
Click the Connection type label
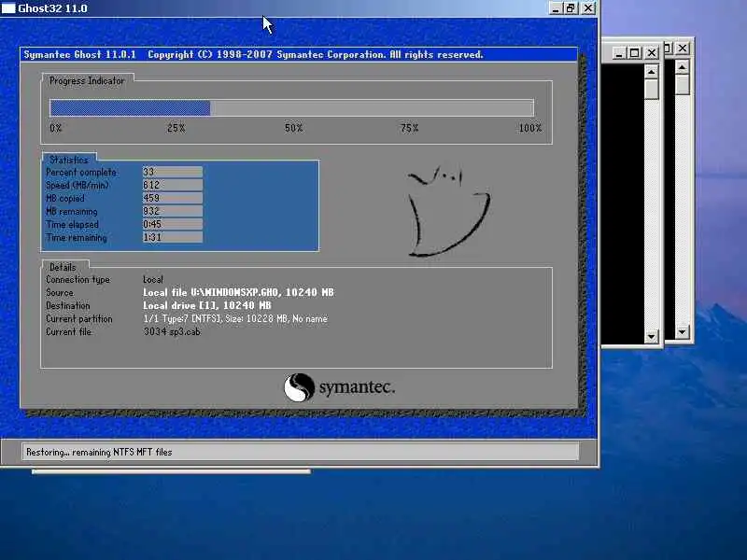[78, 279]
